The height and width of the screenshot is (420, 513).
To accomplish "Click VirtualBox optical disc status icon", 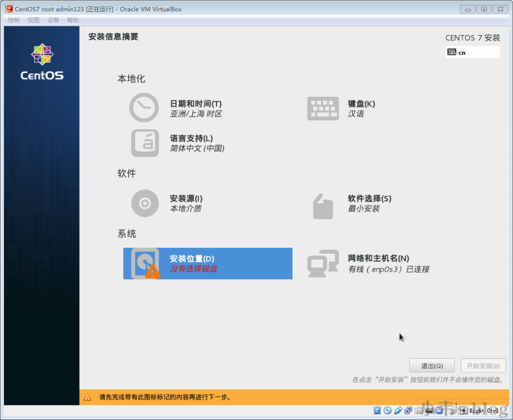I will point(387,410).
